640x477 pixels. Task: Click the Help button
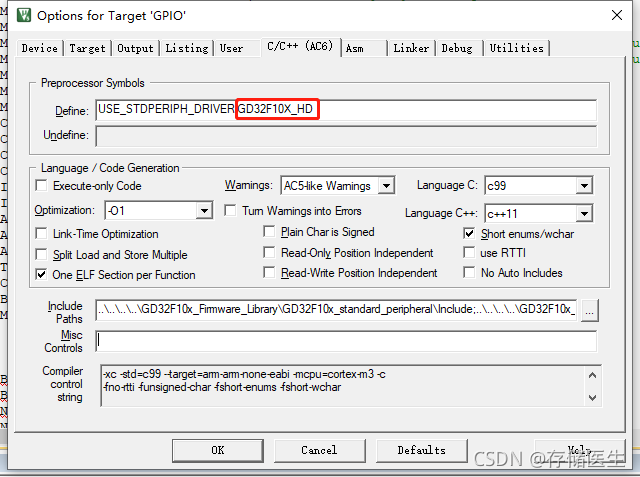click(580, 450)
